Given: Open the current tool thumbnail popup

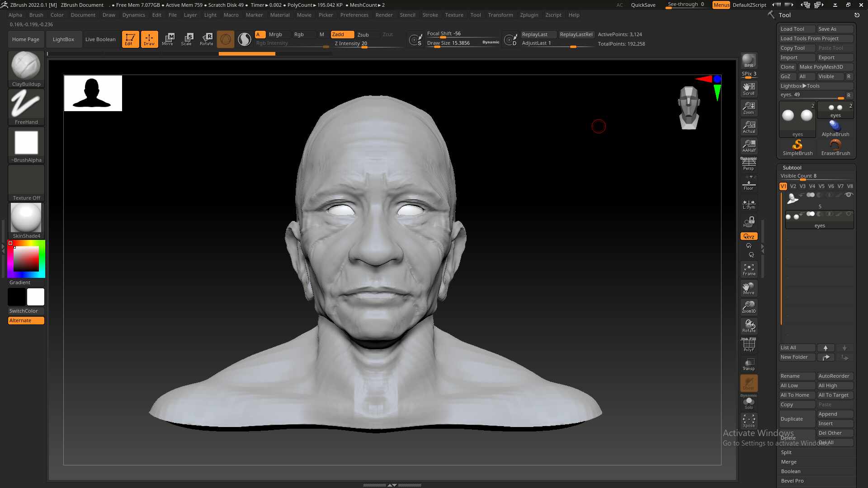Looking at the screenshot, I should [797, 116].
